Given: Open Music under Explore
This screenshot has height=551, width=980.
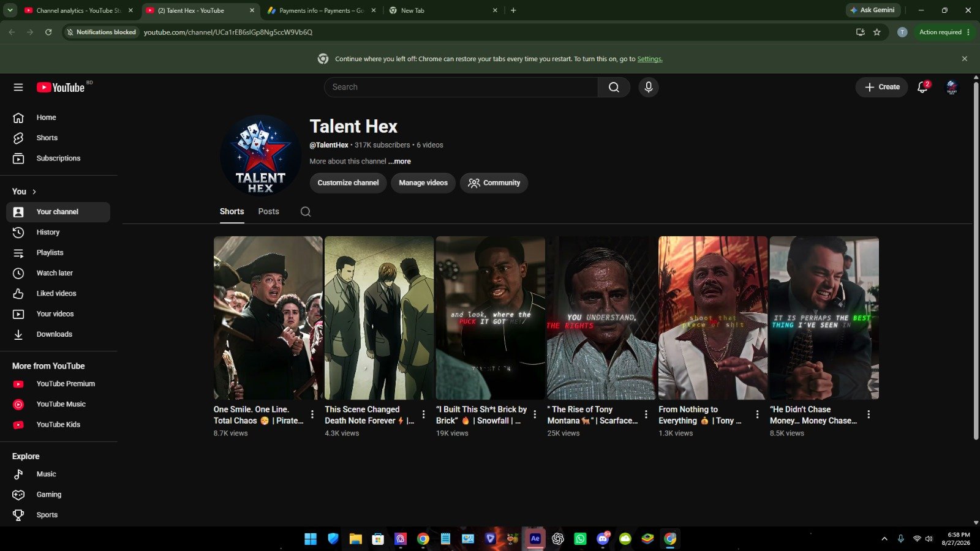Looking at the screenshot, I should click(x=58, y=474).
